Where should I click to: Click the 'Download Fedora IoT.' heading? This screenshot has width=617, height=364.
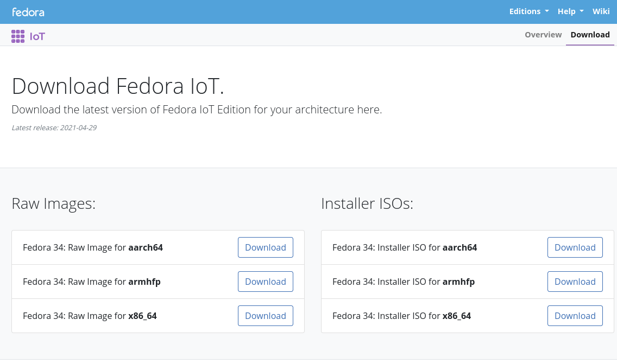[118, 86]
